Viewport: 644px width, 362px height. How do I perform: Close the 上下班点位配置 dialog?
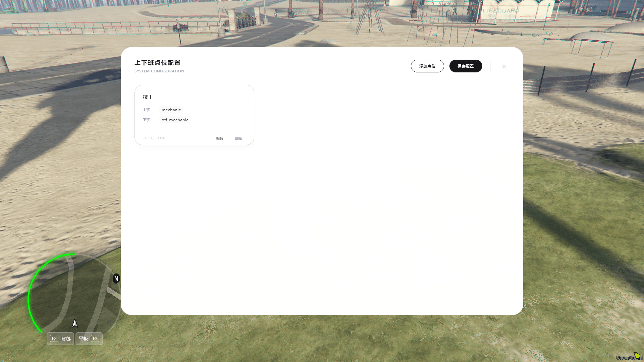pyautogui.click(x=504, y=66)
